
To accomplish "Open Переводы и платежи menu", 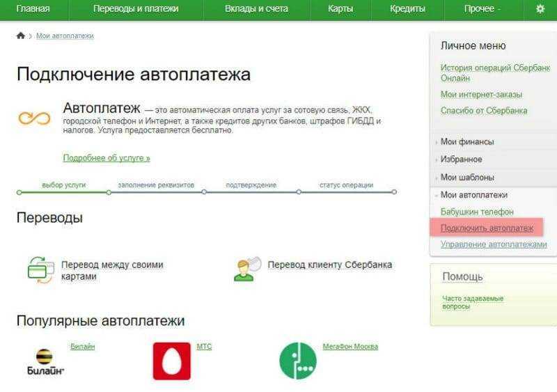I will tap(136, 9).
